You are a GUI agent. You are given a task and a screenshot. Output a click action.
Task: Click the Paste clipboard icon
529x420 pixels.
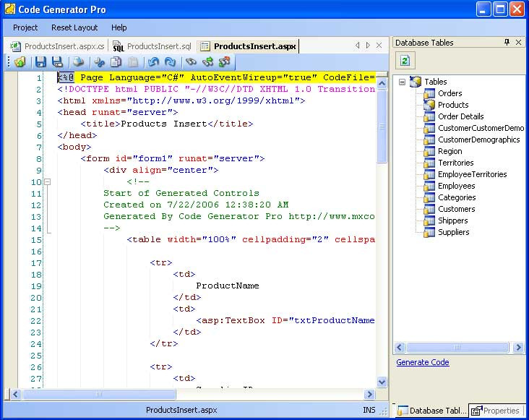(133, 62)
